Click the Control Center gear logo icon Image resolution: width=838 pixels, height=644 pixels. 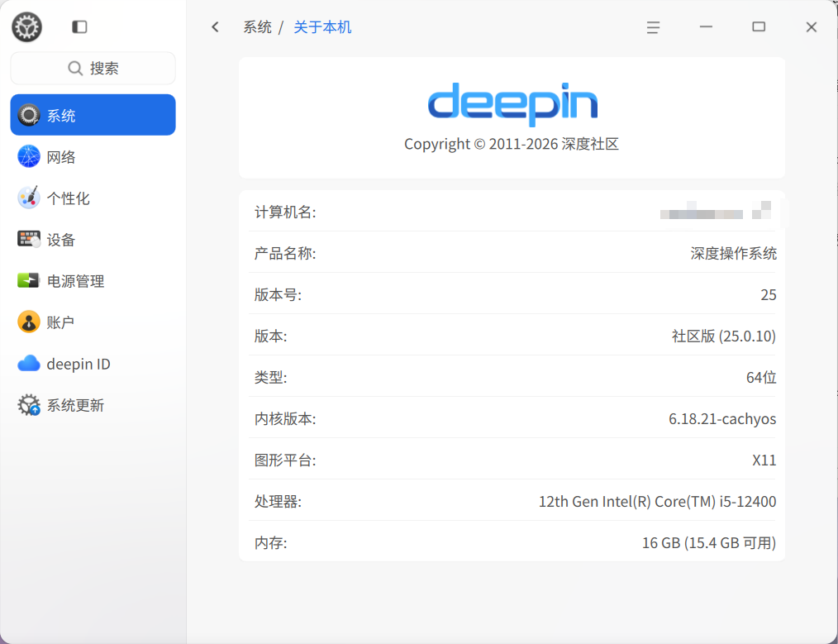tap(26, 27)
